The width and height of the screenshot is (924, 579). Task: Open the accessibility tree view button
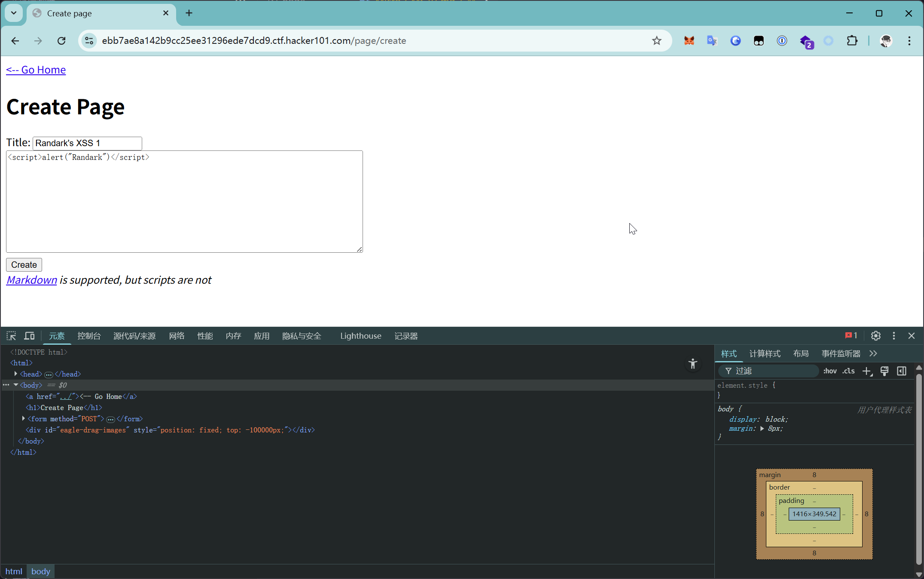[692, 364]
